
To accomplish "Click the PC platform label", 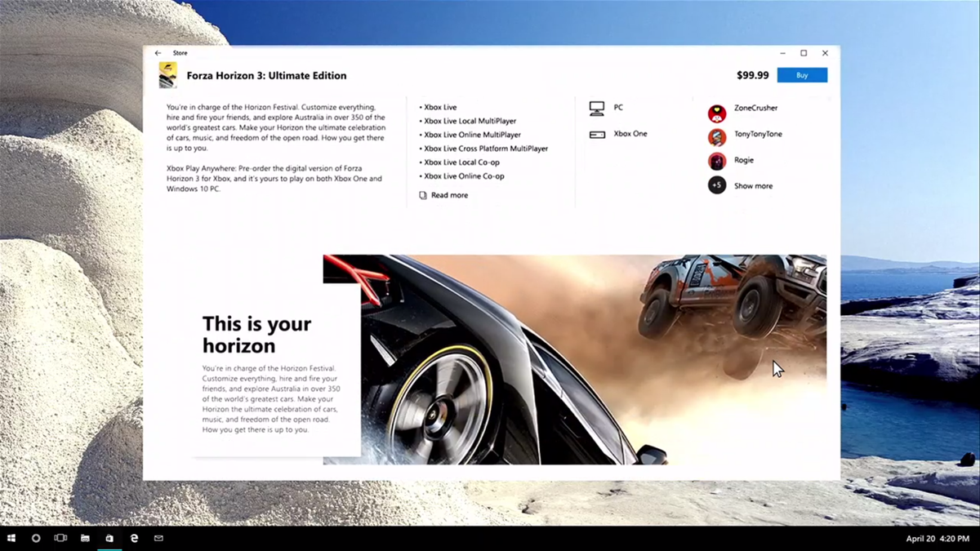I will click(618, 108).
